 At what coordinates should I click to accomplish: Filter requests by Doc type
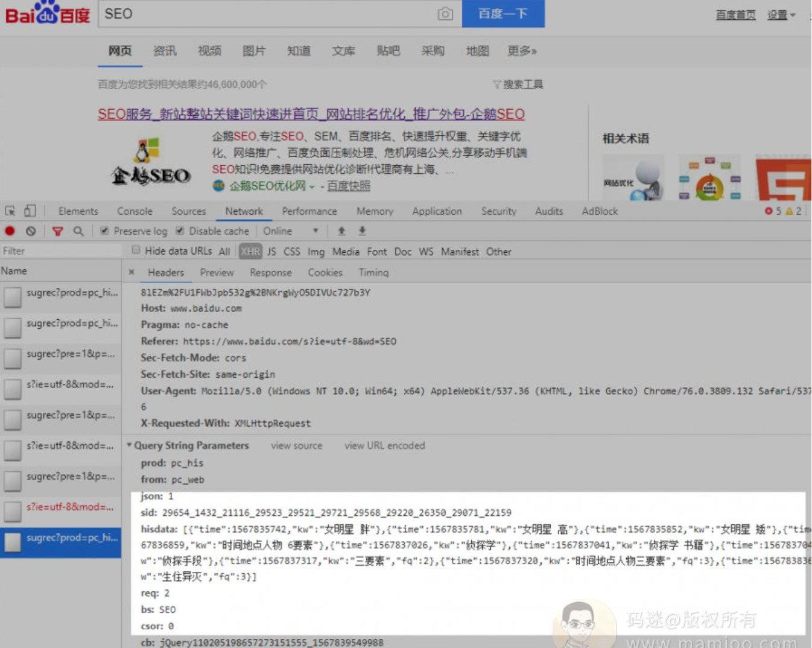(403, 252)
